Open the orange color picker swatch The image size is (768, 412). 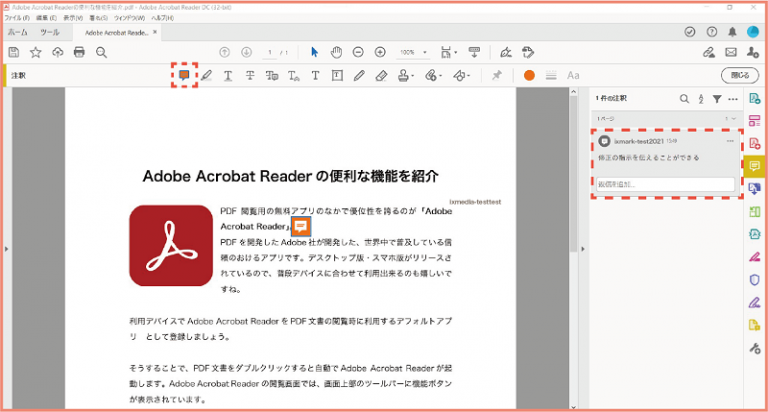click(528, 75)
